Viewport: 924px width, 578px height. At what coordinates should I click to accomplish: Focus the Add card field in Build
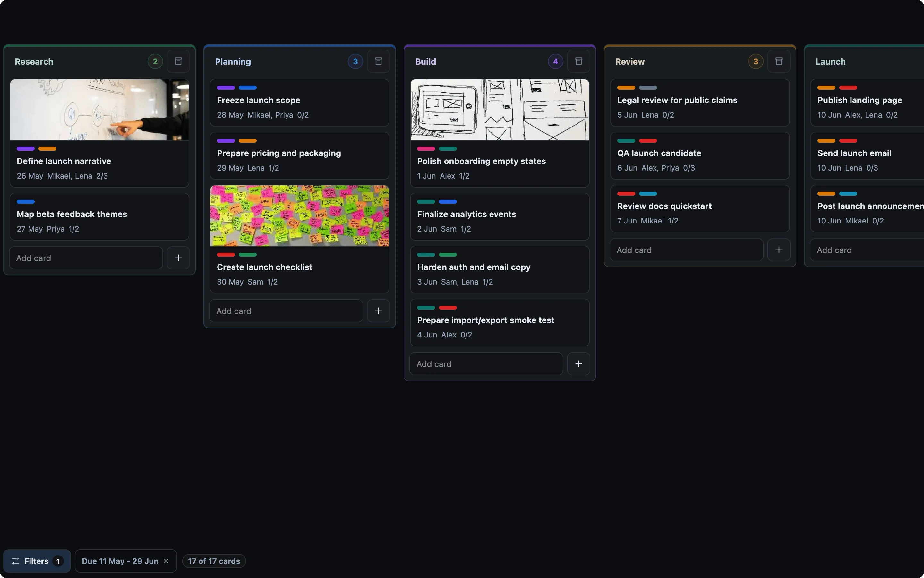pos(486,364)
